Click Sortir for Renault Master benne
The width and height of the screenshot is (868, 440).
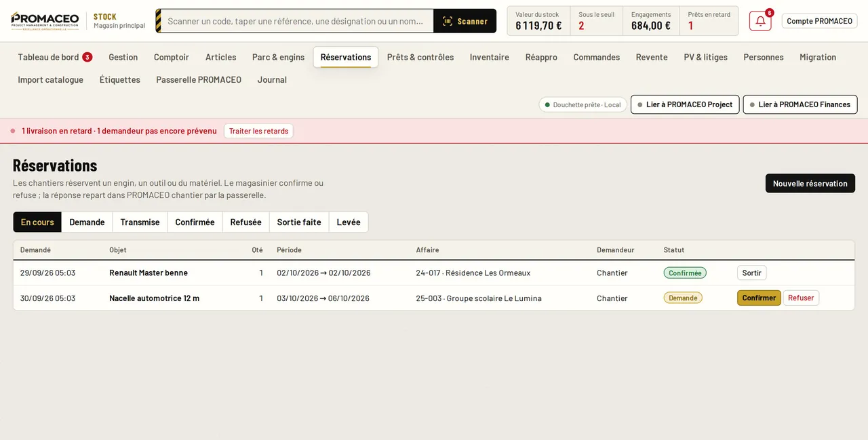(751, 273)
